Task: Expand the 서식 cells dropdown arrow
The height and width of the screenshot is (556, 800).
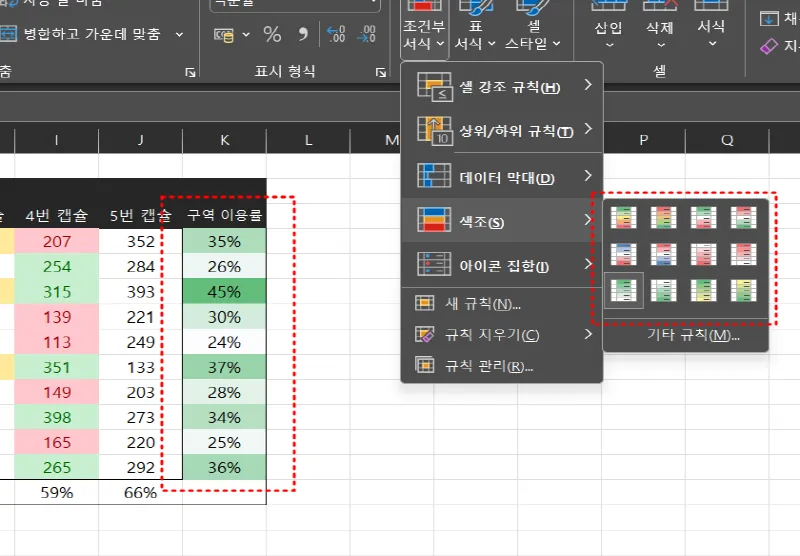Action: coord(712,44)
